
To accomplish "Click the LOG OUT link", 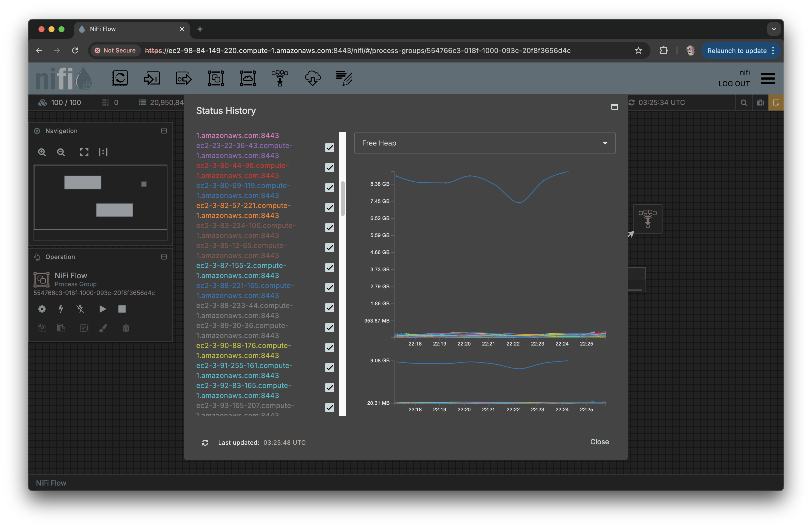I will coord(734,84).
